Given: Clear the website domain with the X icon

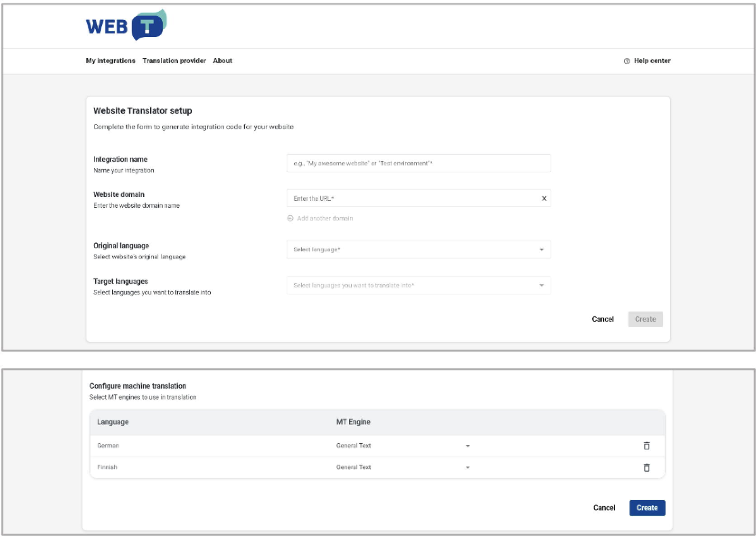Looking at the screenshot, I should (x=544, y=198).
